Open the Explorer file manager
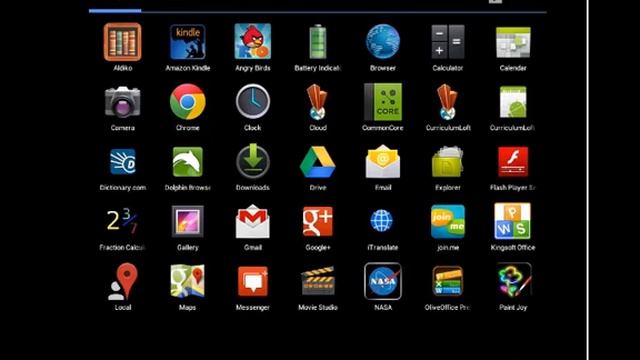Image resolution: width=640 pixels, height=360 pixels. tap(448, 162)
